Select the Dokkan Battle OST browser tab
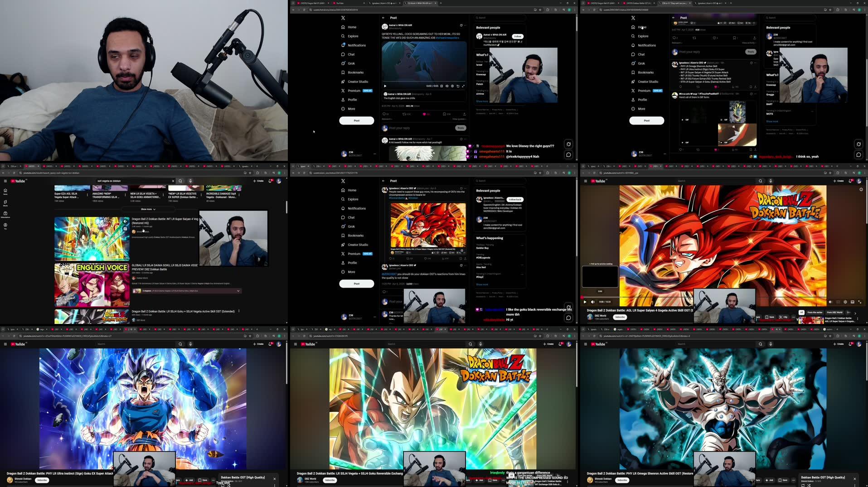This screenshot has height=487, width=868. 635,3
